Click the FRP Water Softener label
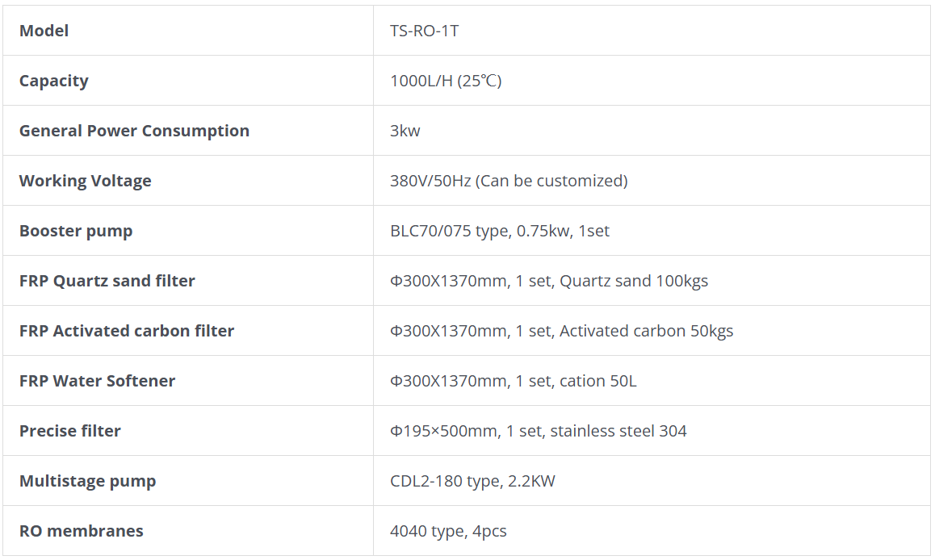Screen dimensions: 935x560 tap(98, 381)
